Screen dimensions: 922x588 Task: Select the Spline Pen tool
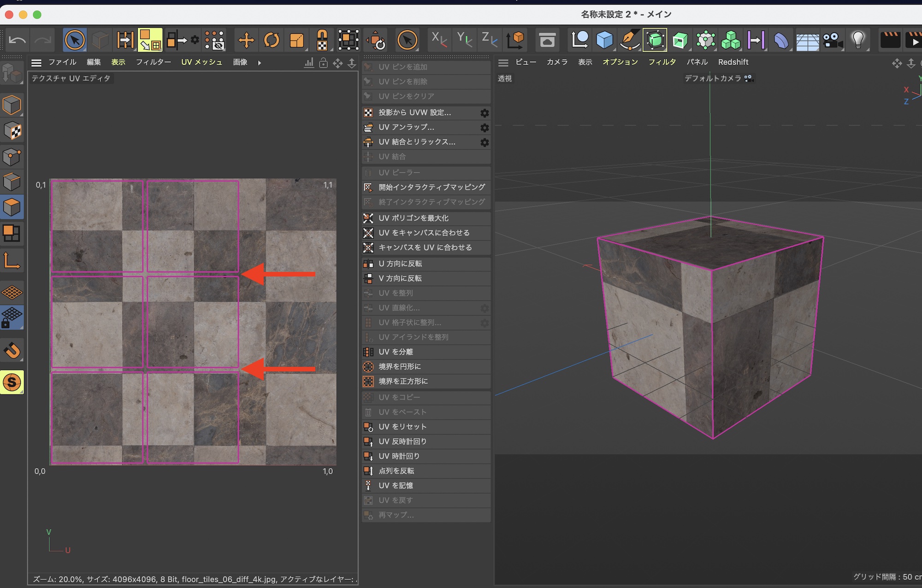tap(629, 41)
